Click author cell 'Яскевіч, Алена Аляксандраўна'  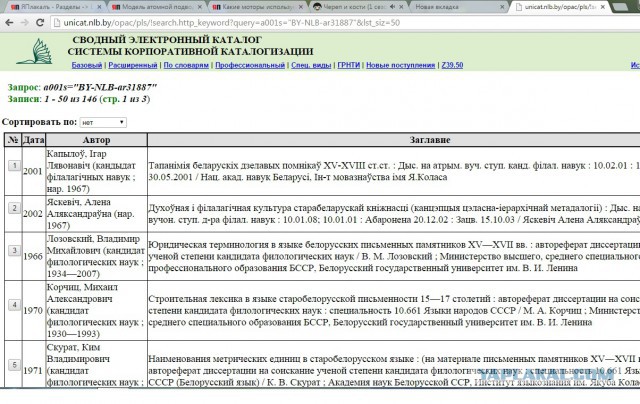tap(96, 214)
